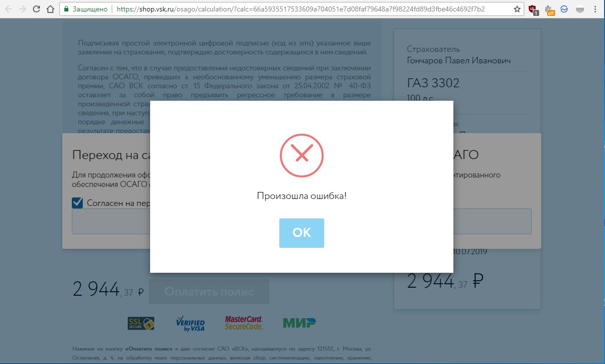Click the Оплатить полис button
The width and height of the screenshot is (605, 364).
click(209, 292)
